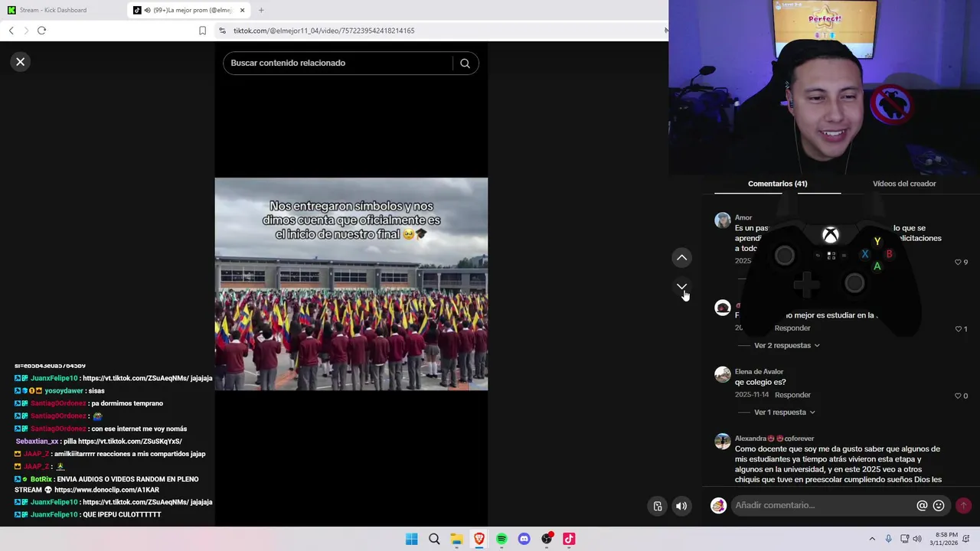Open Spotify from taskbar
The width and height of the screenshot is (980, 551).
tap(501, 539)
